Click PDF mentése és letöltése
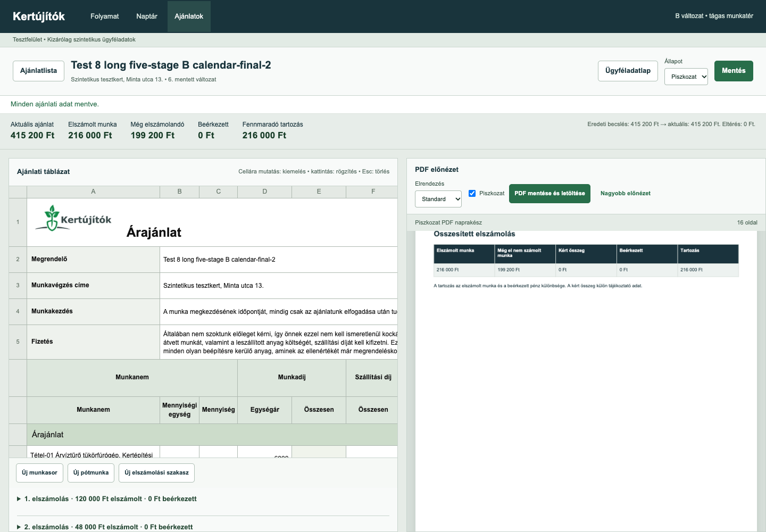This screenshot has width=766, height=532. (549, 194)
